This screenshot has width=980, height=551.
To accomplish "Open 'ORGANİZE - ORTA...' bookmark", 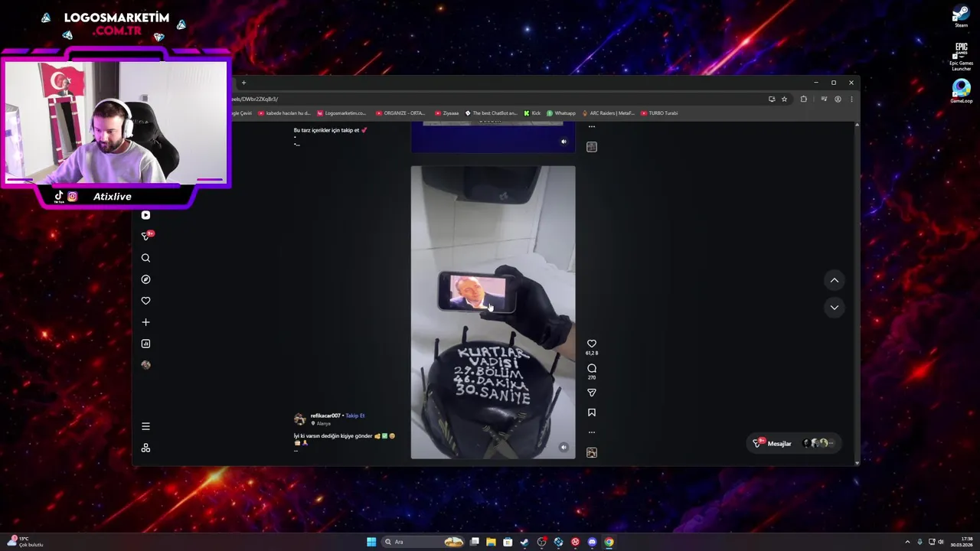I will tap(400, 113).
